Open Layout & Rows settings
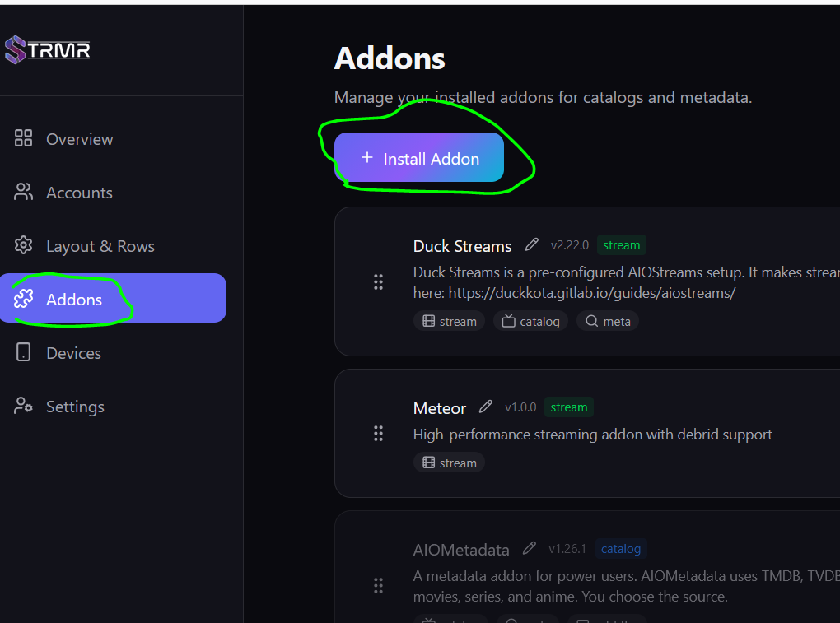 click(100, 246)
